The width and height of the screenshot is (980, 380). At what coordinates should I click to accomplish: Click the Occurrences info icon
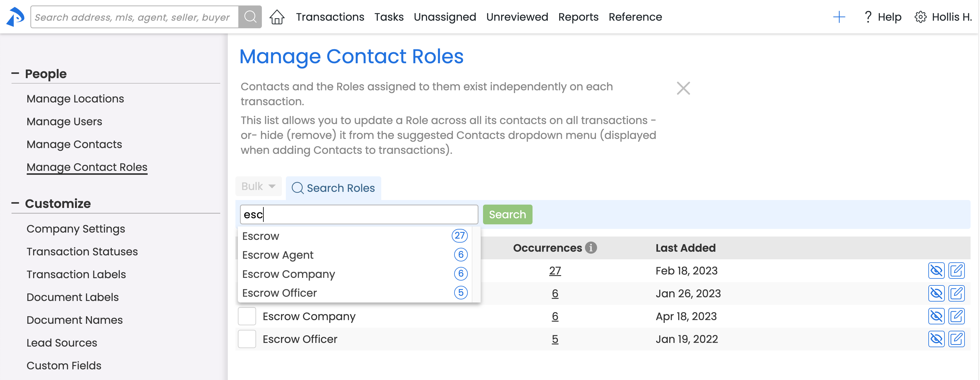point(591,248)
